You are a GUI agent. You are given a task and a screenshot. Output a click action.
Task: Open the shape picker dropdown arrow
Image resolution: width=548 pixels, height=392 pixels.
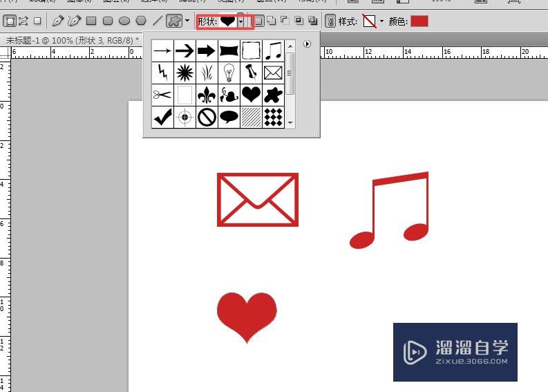pyautogui.click(x=240, y=22)
